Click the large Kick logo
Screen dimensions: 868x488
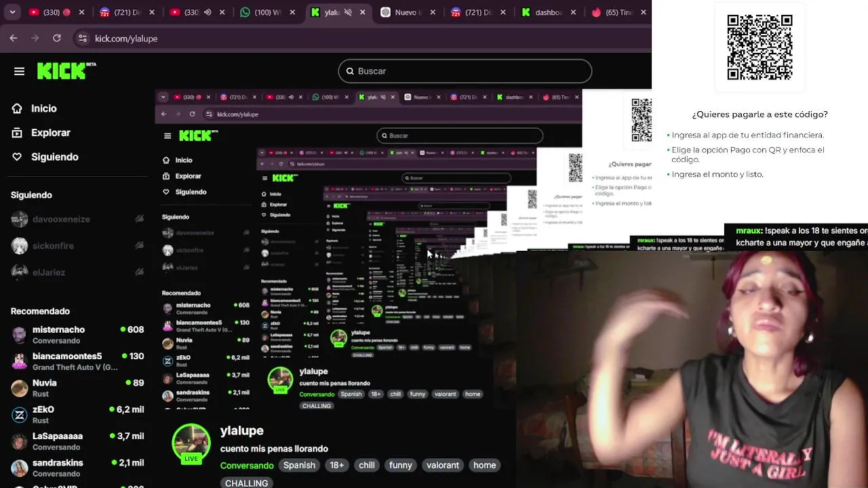coord(66,70)
